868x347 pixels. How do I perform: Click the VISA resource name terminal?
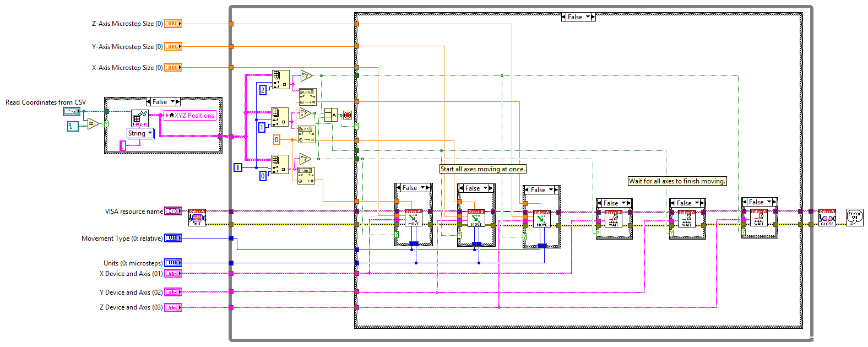[x=172, y=212]
